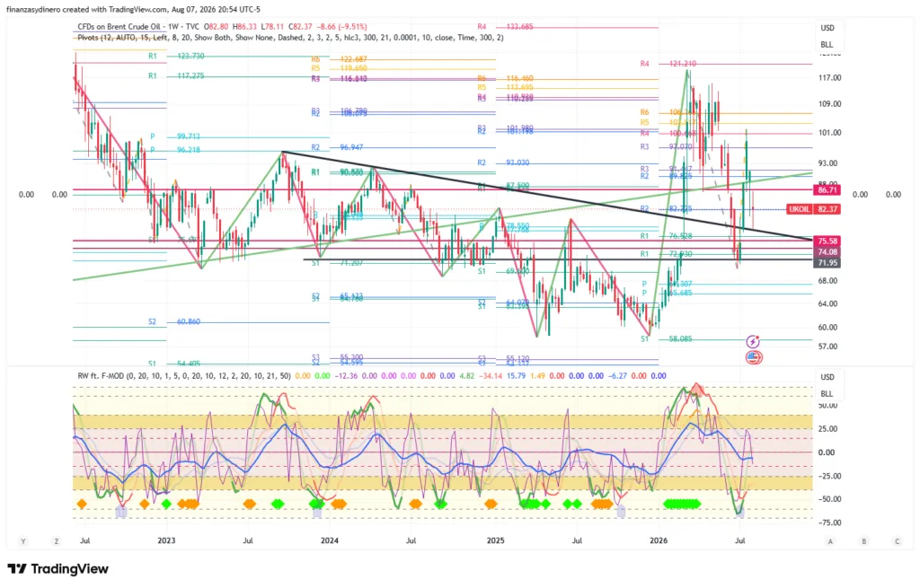Click the O82.80 open value in legend

click(x=216, y=26)
